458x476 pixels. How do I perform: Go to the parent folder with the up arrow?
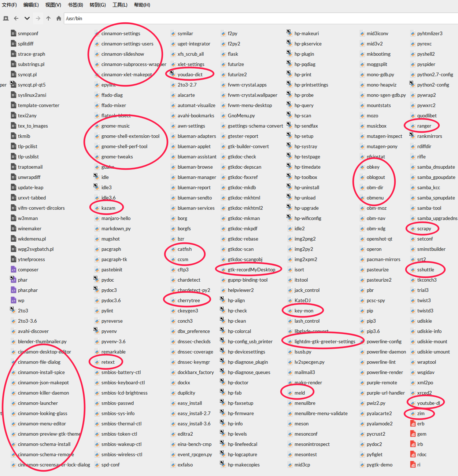[48, 18]
